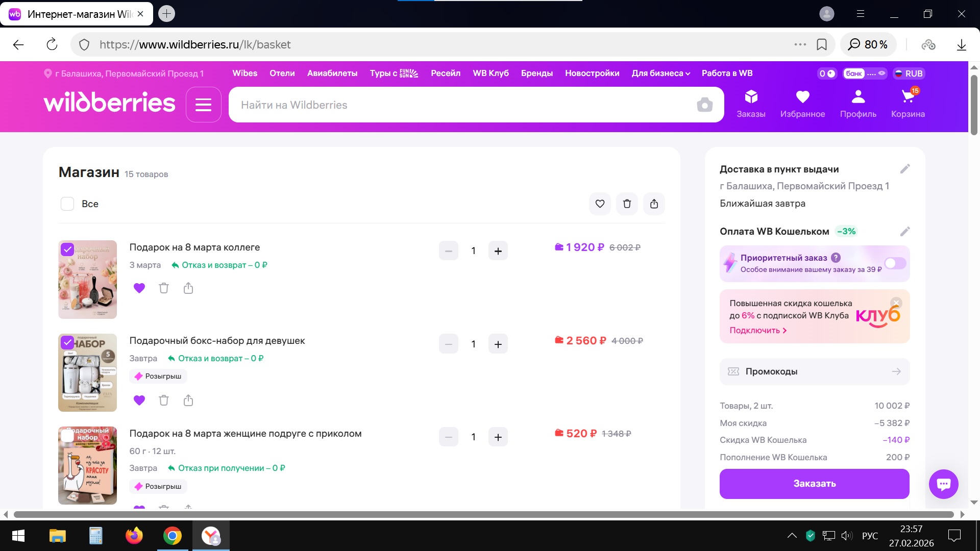Open the hamburger catalog menu button
The height and width of the screenshot is (551, 980).
(203, 105)
